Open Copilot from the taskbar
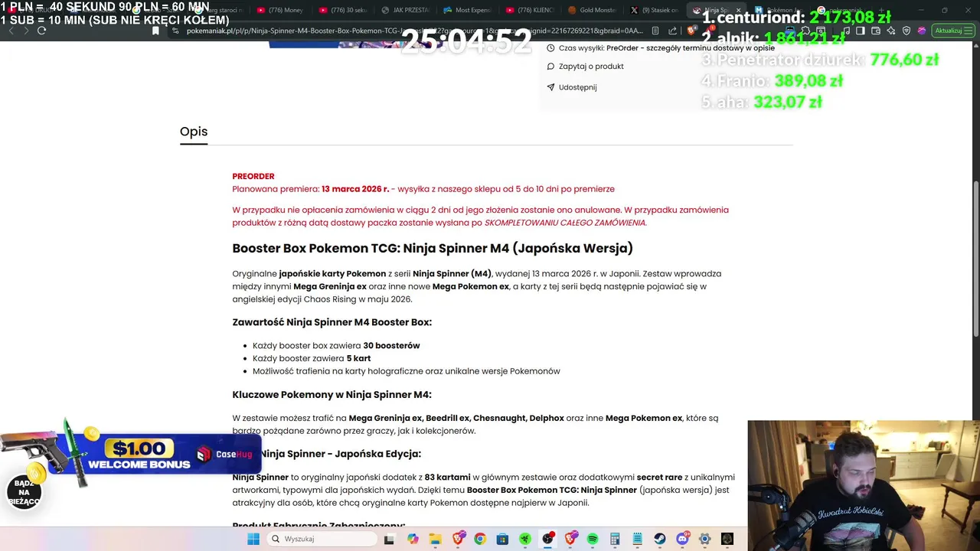 413,540
